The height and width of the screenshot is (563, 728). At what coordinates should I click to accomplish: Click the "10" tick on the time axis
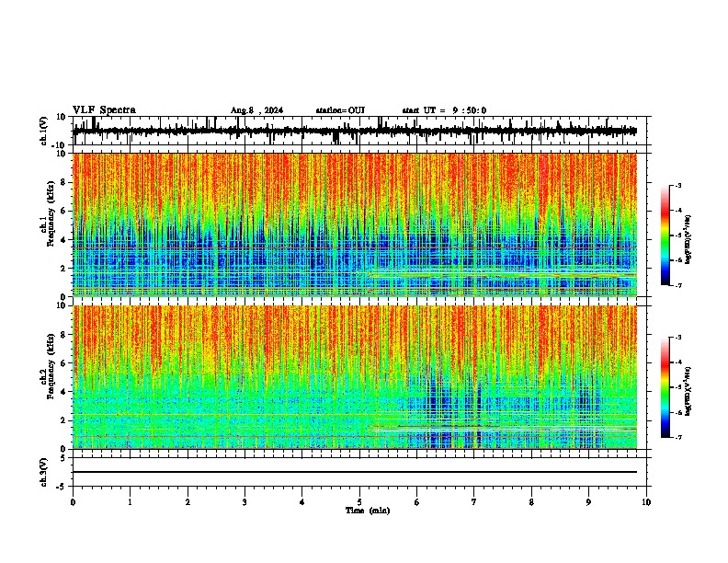click(646, 502)
